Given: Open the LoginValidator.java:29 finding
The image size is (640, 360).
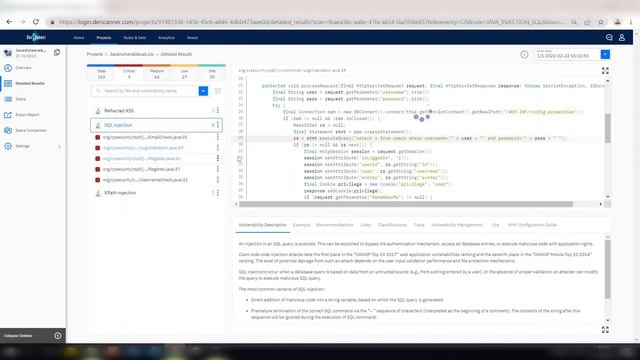Looking at the screenshot, I should point(143,148).
